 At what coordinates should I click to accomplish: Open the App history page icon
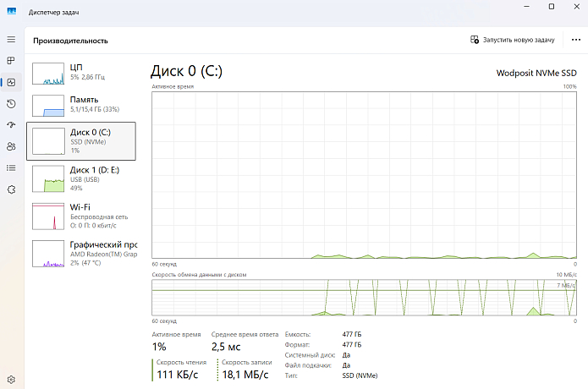[11, 104]
